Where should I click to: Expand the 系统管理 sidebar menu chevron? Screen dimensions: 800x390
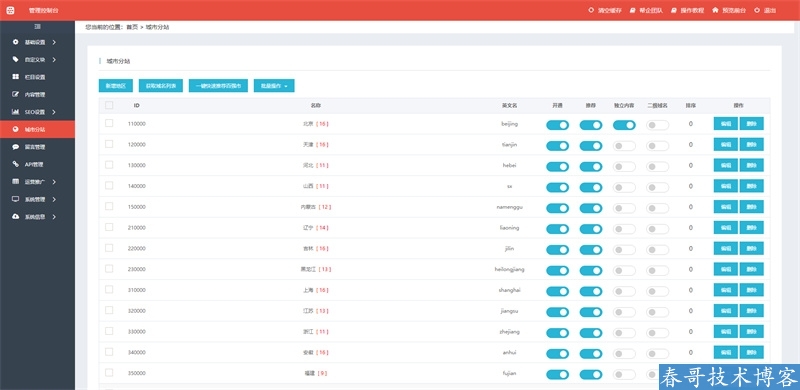[54, 199]
